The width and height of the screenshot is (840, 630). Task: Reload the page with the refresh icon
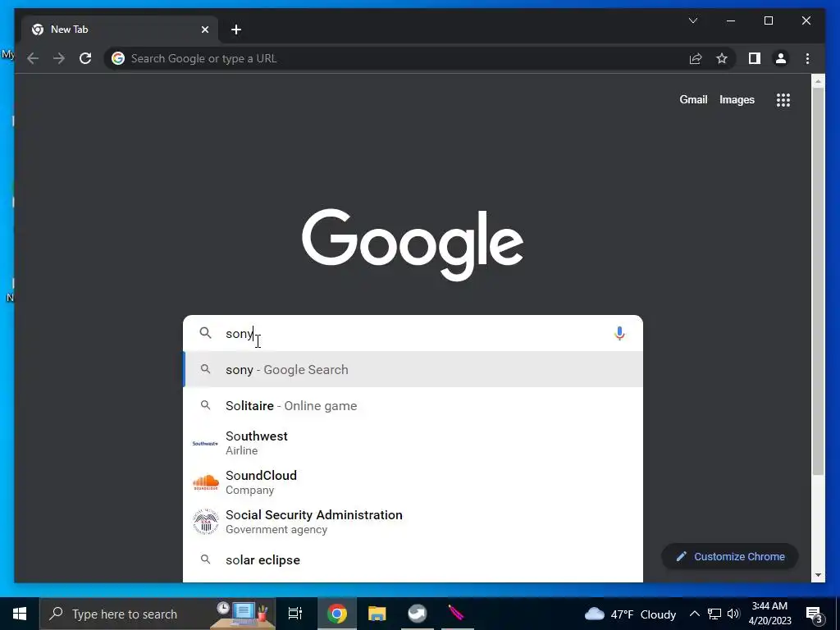[x=85, y=58]
